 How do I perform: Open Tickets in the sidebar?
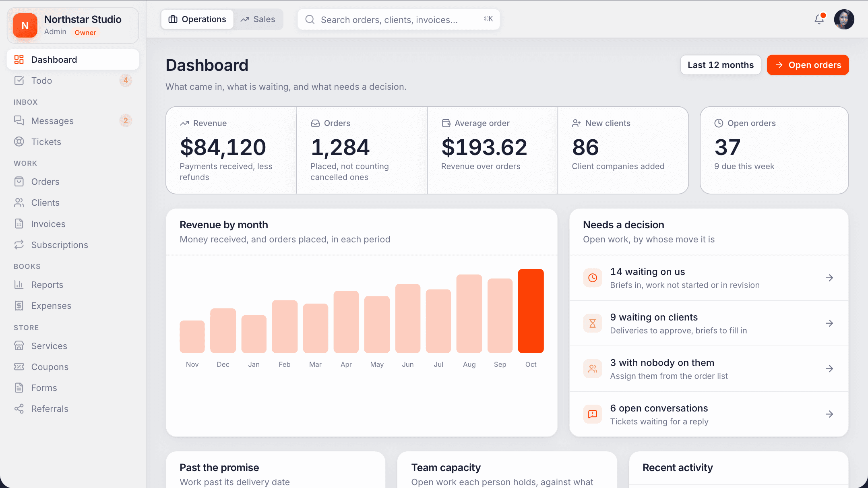click(73, 142)
